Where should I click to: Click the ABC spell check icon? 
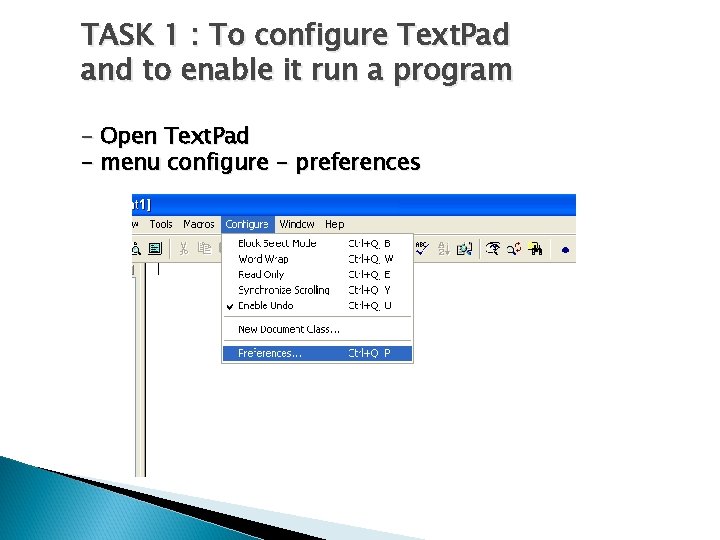tap(422, 248)
